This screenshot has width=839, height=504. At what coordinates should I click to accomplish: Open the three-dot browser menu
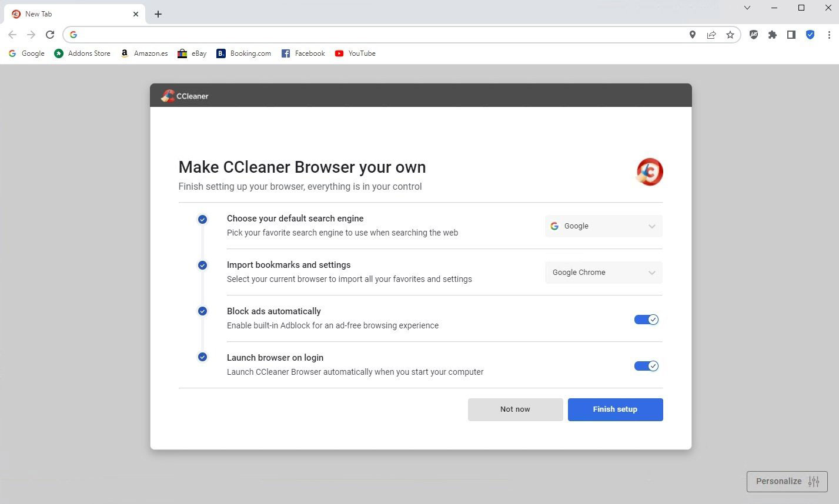click(x=829, y=35)
